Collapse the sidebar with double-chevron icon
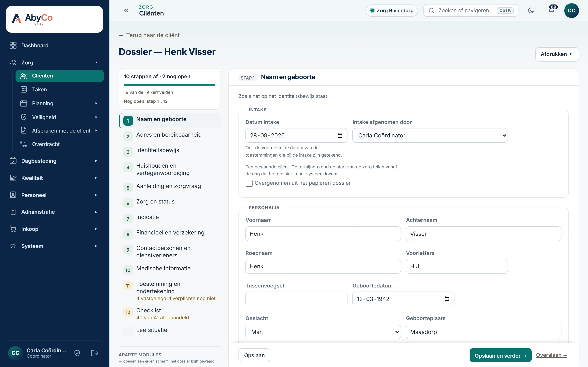The width and height of the screenshot is (588, 367). pos(126,10)
